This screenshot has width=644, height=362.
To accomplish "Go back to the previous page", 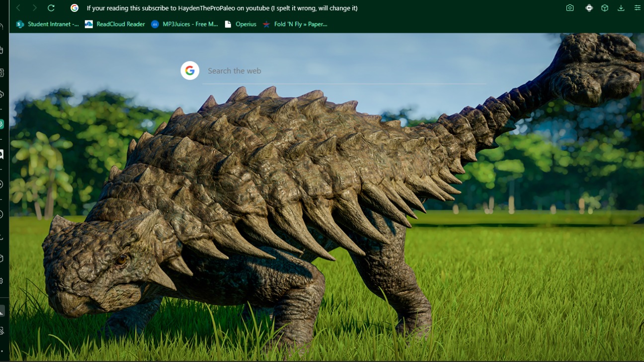I will 18,8.
